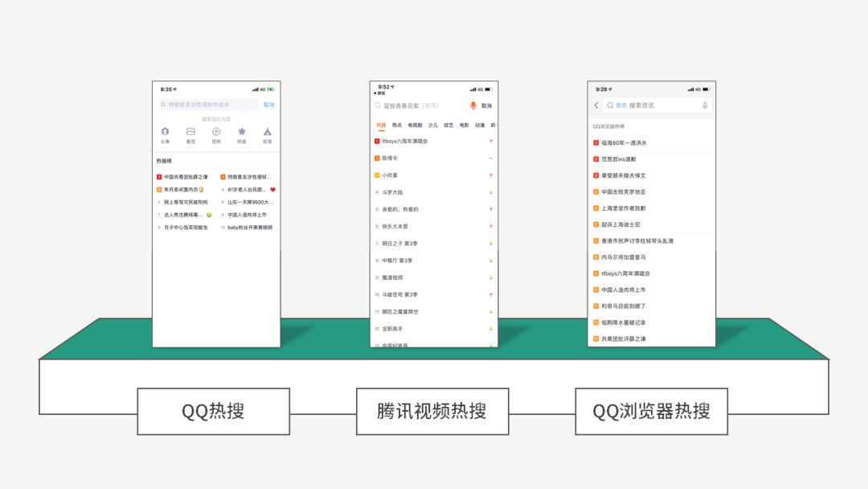Click the up arrow beside 小欢喜

click(x=491, y=175)
